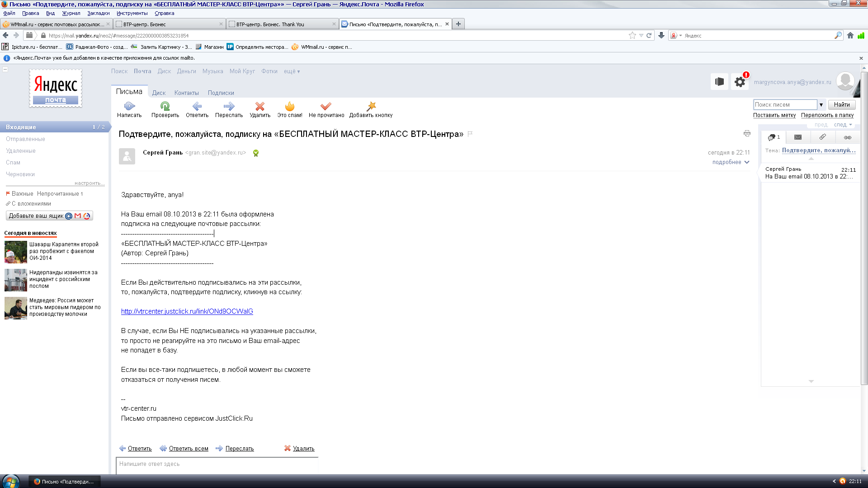Switch to the Контакты tab
868x488 pixels.
point(186,93)
